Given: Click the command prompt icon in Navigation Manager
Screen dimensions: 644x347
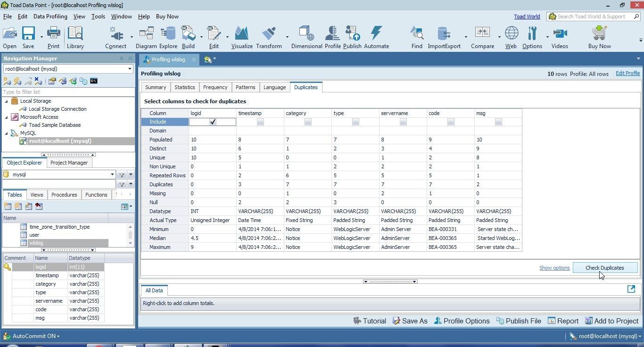Looking at the screenshot, I should [93, 81].
